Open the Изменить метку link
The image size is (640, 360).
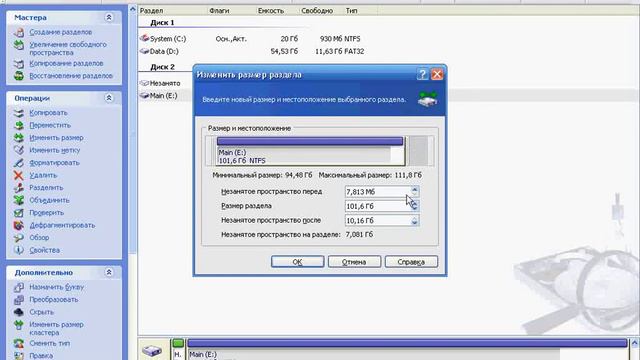point(55,150)
